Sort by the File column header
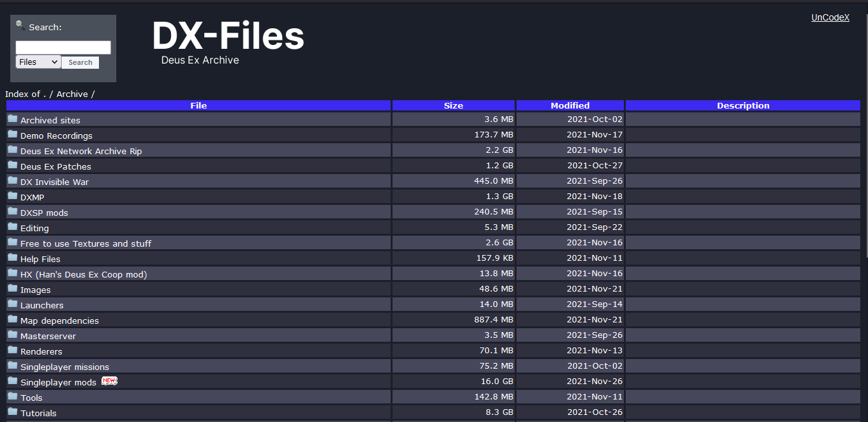The width and height of the screenshot is (868, 422). (199, 105)
